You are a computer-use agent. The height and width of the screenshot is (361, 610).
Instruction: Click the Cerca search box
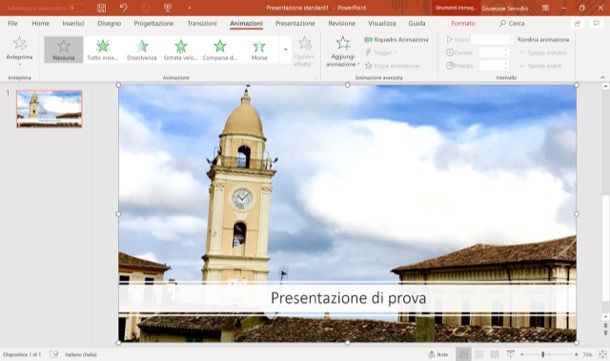[512, 23]
